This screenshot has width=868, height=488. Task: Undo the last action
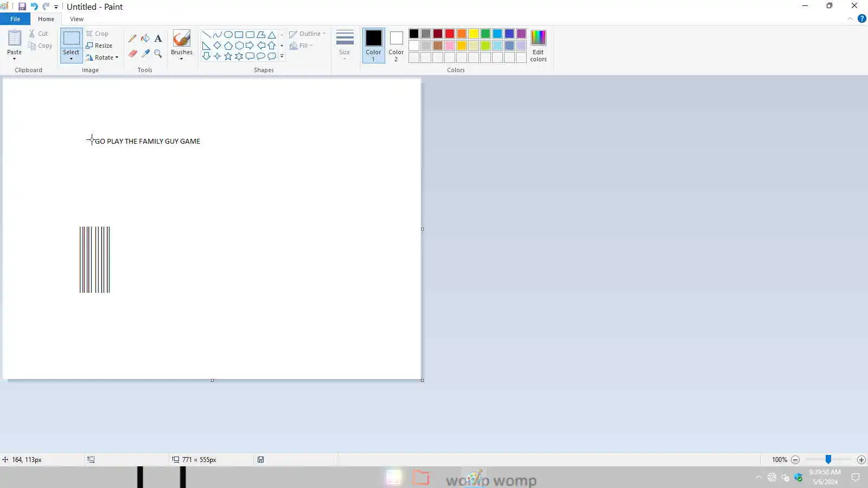coord(34,7)
